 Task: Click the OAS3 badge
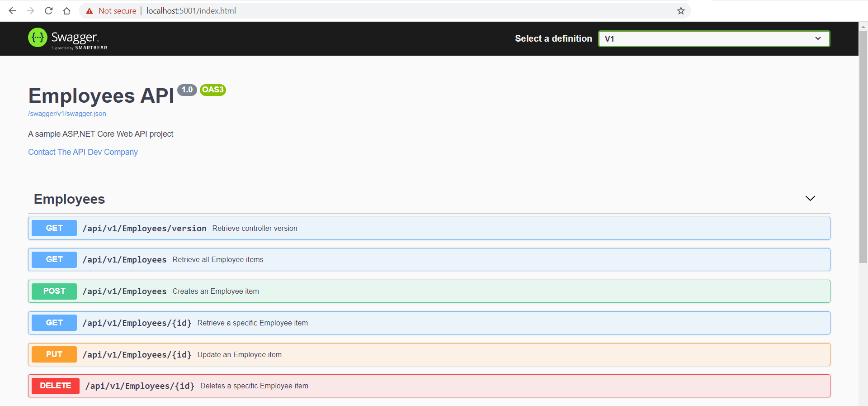213,90
